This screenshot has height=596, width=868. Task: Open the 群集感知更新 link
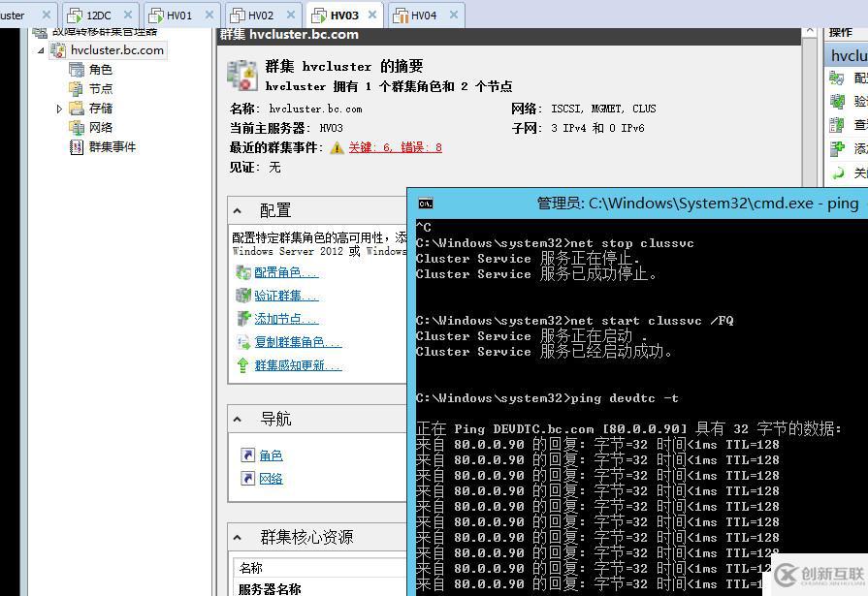click(x=298, y=365)
